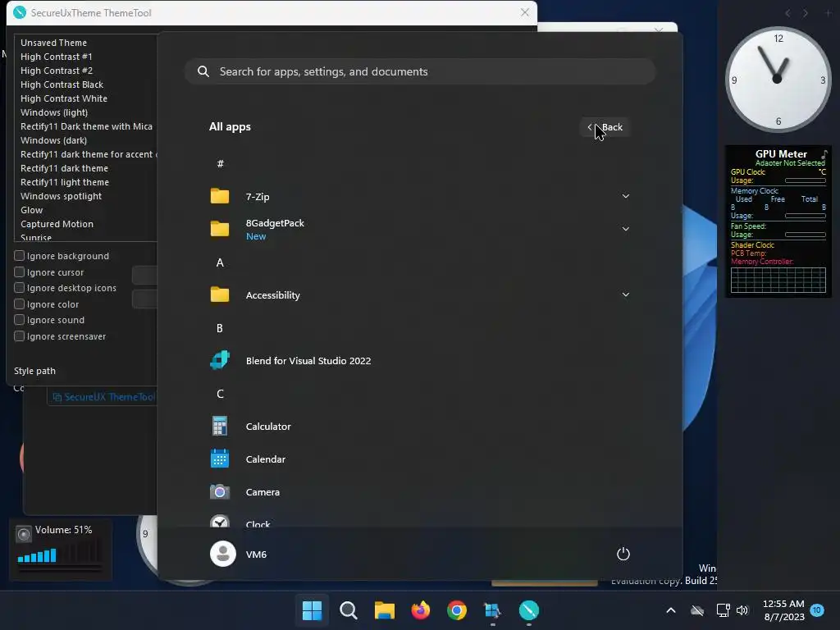Expand the 8GadgetPack folder chevron
The height and width of the screenshot is (630, 840).
625,229
